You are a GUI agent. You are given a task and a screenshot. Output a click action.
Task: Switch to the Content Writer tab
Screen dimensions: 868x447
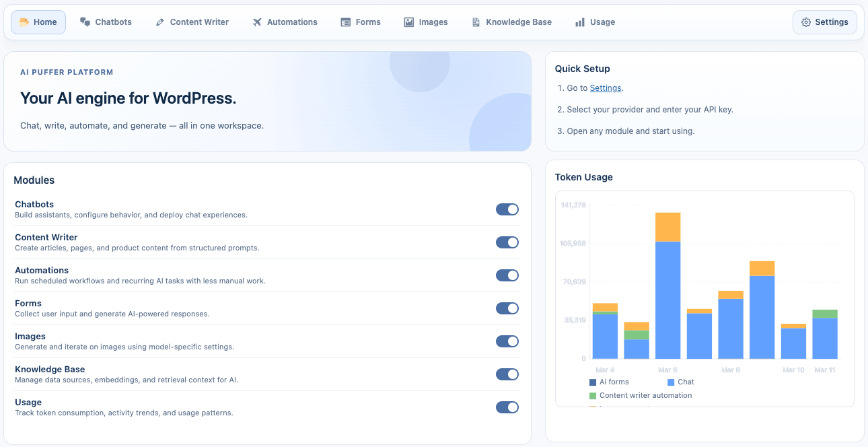(192, 22)
